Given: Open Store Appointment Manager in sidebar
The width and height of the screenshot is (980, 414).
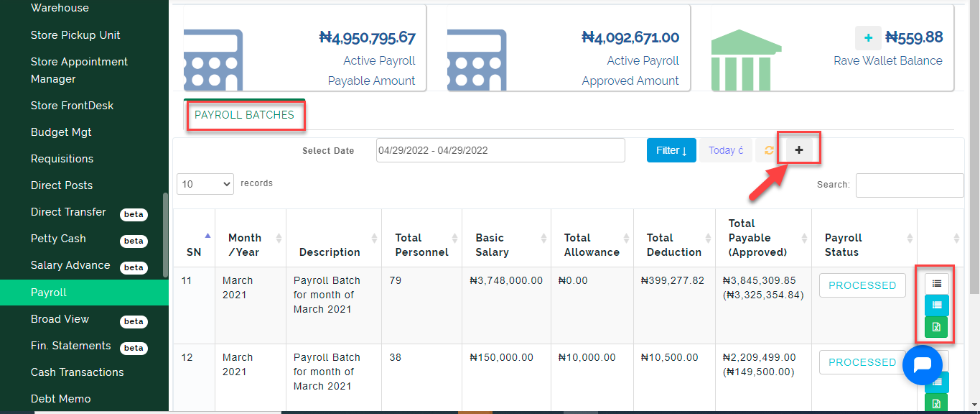Looking at the screenshot, I should coord(79,70).
